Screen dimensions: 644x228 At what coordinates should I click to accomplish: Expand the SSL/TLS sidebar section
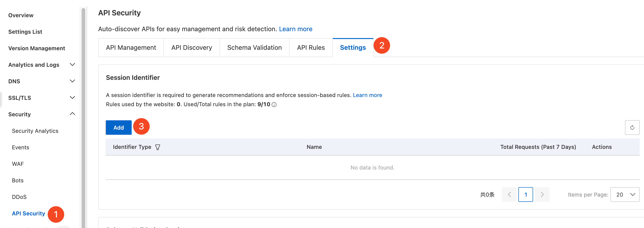(x=72, y=98)
